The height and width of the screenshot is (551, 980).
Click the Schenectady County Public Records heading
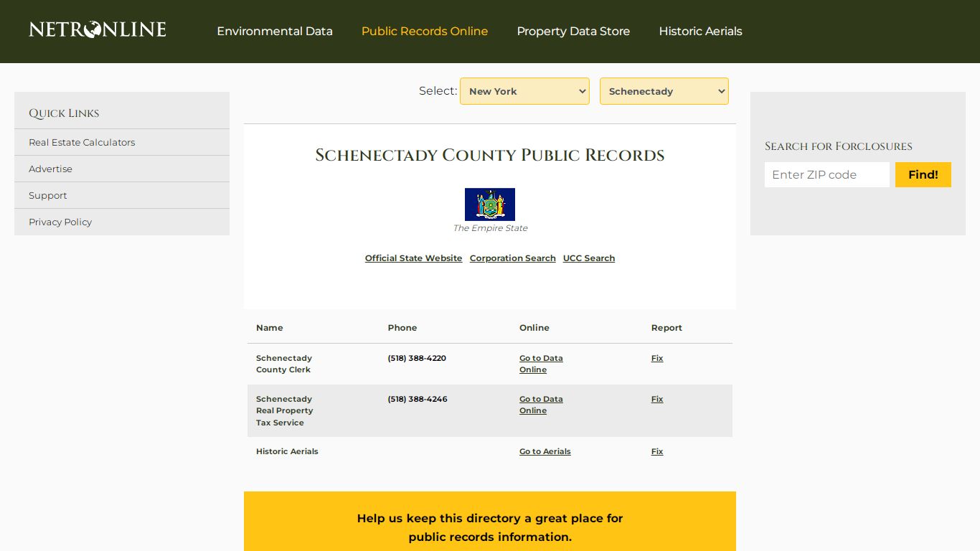490,155
